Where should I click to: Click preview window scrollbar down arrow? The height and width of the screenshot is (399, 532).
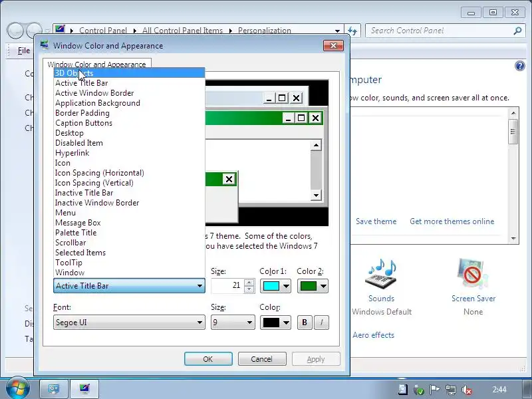click(x=316, y=195)
